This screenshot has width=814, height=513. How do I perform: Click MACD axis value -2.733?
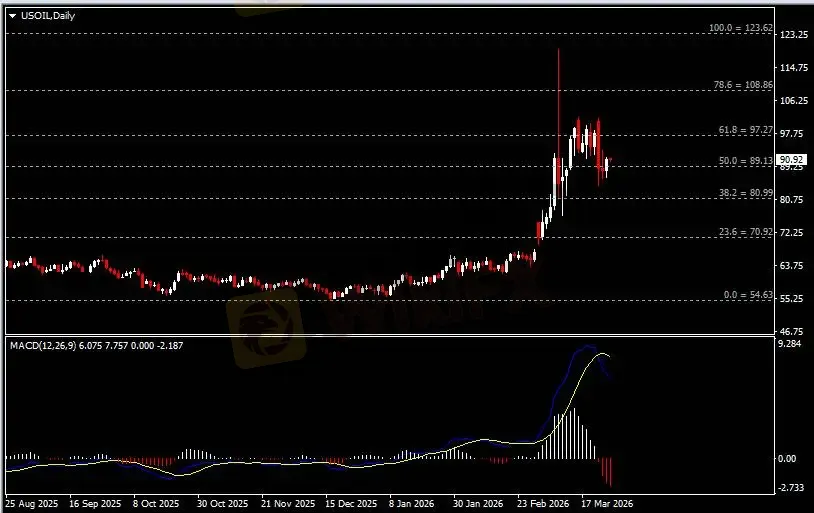[791, 488]
